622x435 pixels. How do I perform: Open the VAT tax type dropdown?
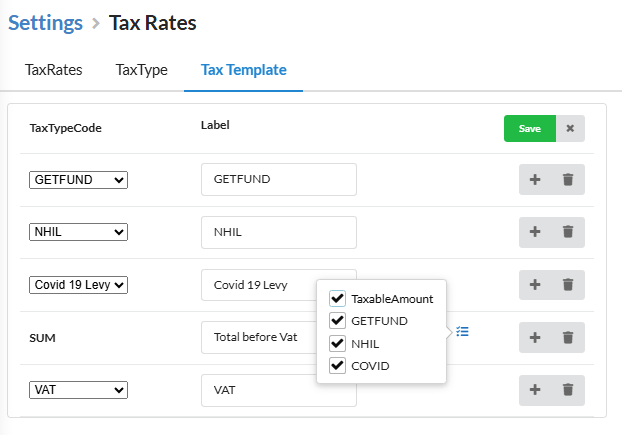point(78,390)
